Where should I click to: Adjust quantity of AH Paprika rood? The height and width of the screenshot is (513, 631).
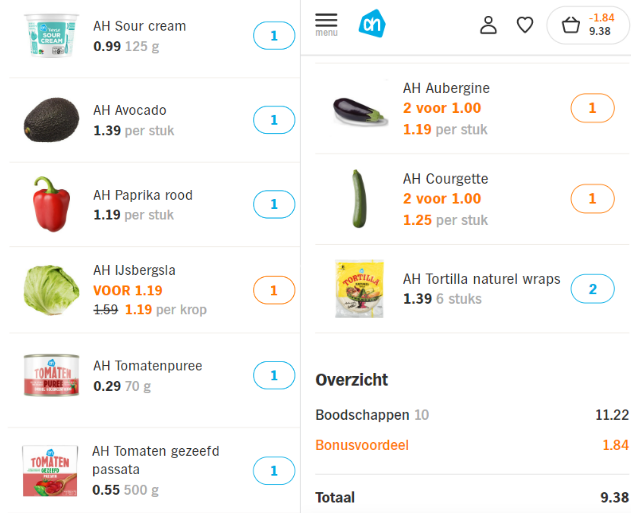point(274,204)
